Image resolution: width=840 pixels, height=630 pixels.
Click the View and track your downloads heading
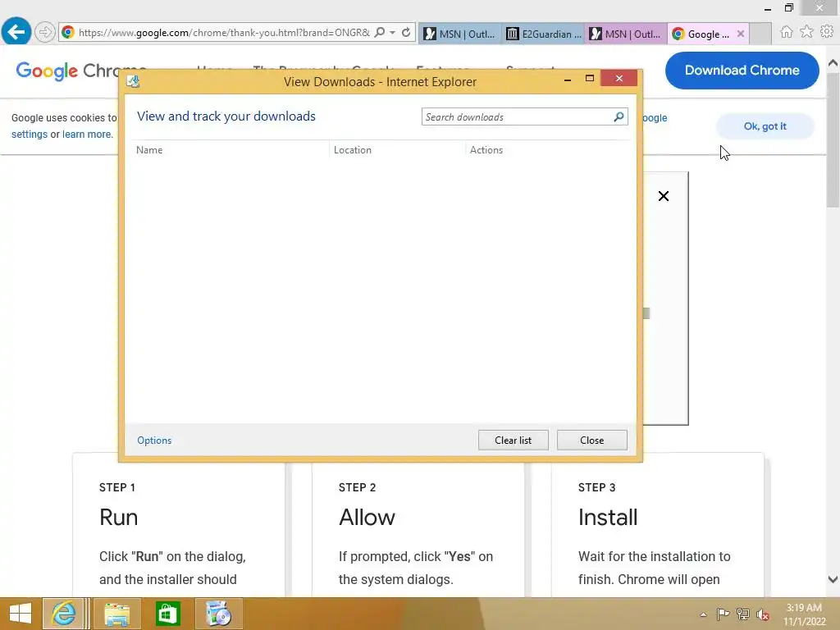pos(226,116)
